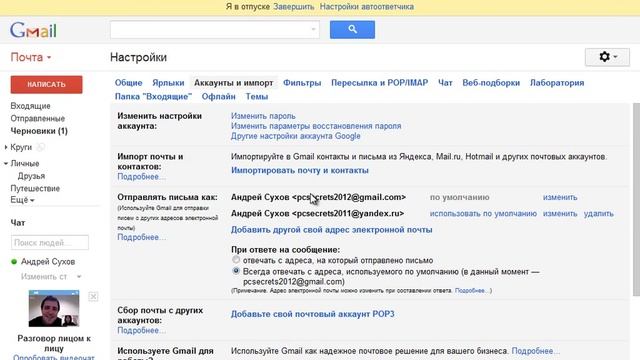Switch to the Фильтры tab

point(302,83)
